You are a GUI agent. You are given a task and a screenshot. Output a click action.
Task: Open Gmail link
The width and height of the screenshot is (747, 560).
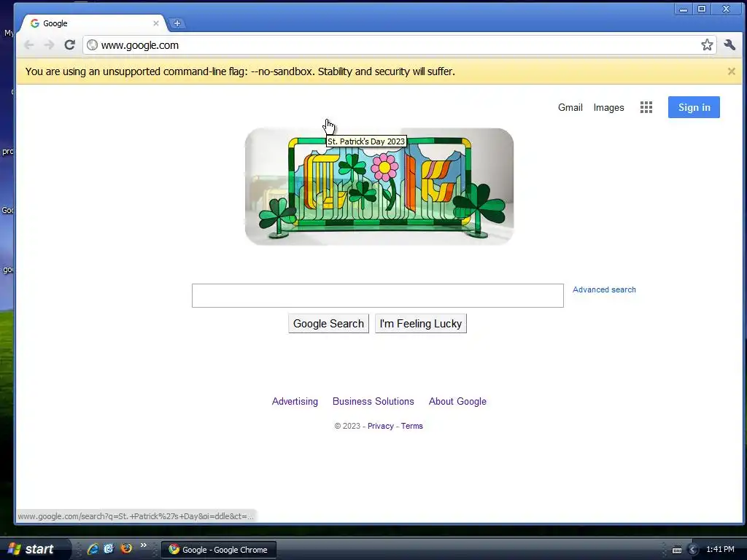tap(570, 108)
